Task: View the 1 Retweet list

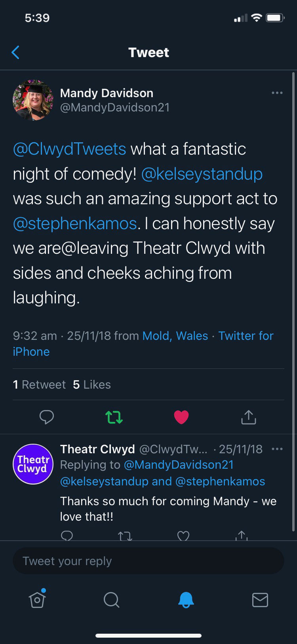Action: pyautogui.click(x=39, y=385)
